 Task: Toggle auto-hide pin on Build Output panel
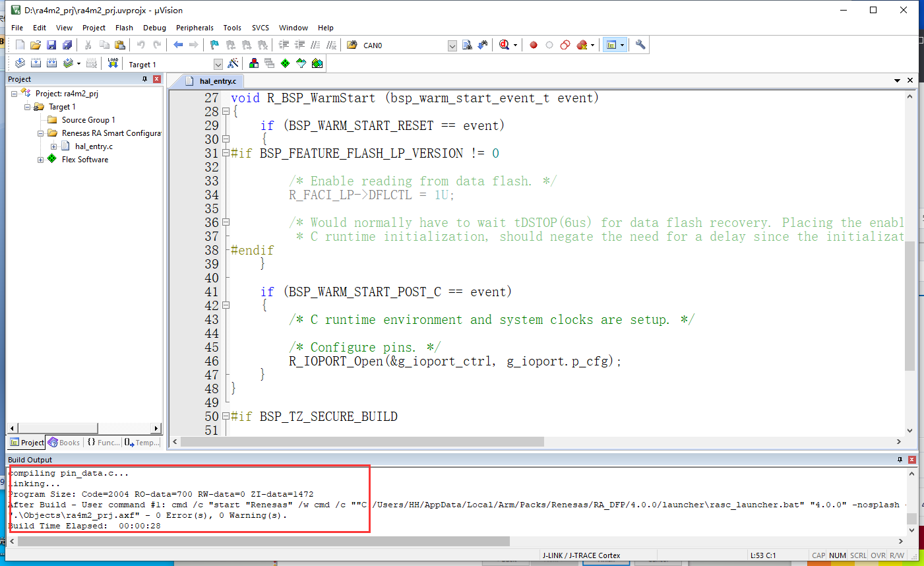[900, 459]
